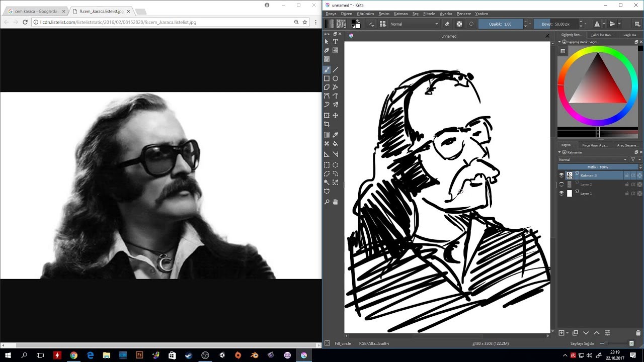644x362 pixels.
Task: Open vertical mirror options dropdown arrow
Action: [x=619, y=24]
